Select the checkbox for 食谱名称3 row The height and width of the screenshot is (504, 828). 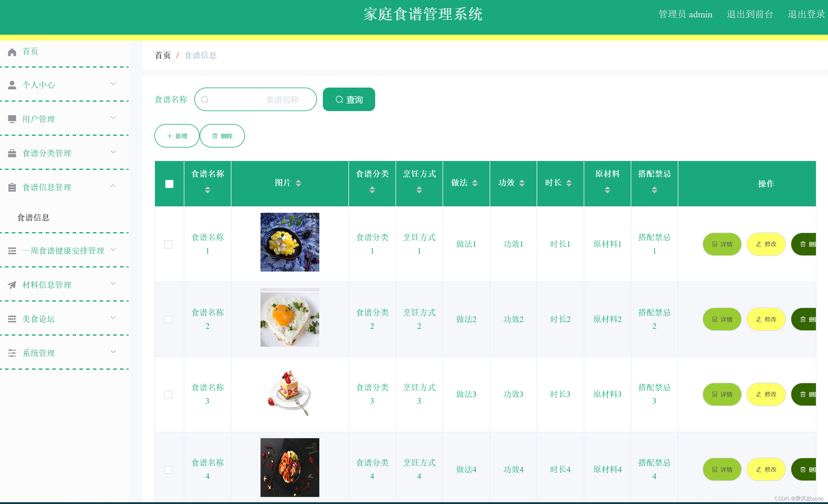[168, 395]
